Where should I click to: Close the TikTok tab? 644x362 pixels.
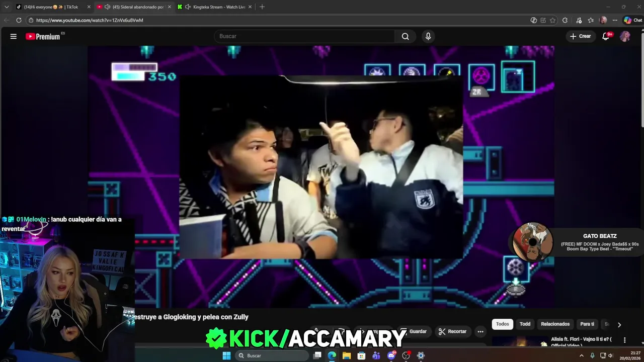pyautogui.click(x=89, y=7)
